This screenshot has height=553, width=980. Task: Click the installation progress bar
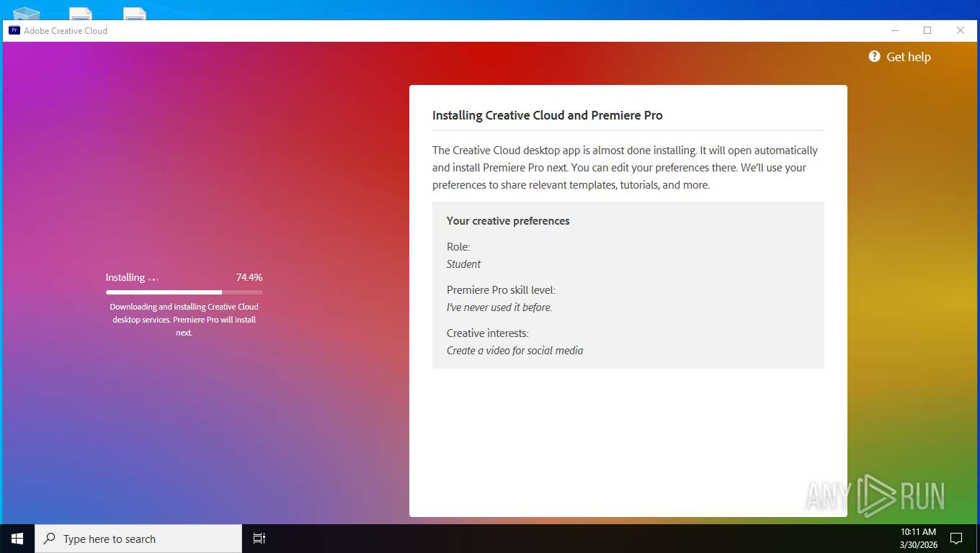(184, 292)
